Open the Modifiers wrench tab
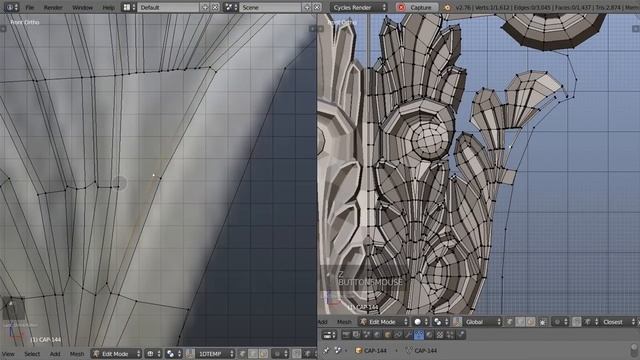The width and height of the screenshot is (640, 360). pyautogui.click(x=408, y=335)
